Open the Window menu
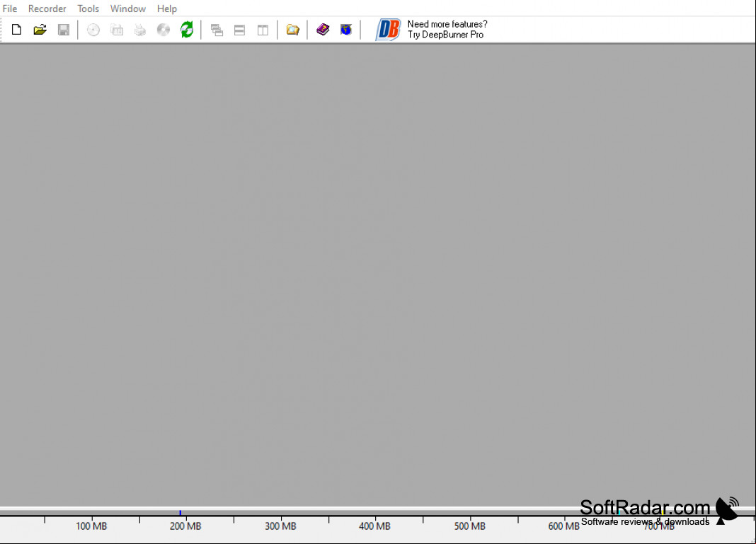 (x=127, y=8)
